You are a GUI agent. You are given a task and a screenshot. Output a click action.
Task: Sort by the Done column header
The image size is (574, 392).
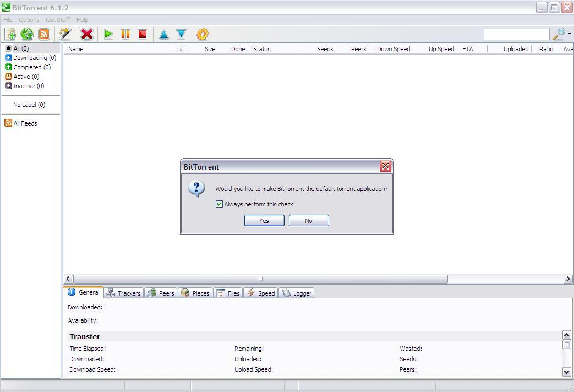(x=233, y=49)
